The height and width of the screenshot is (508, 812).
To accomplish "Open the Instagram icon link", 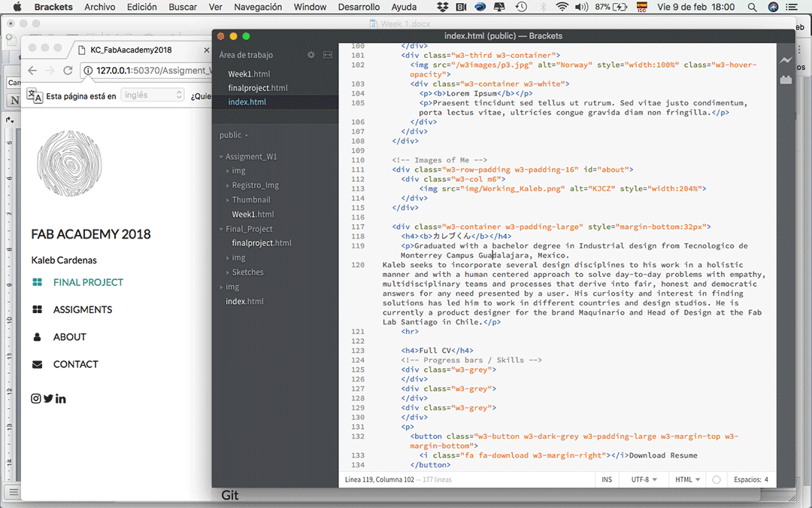I will pos(36,399).
